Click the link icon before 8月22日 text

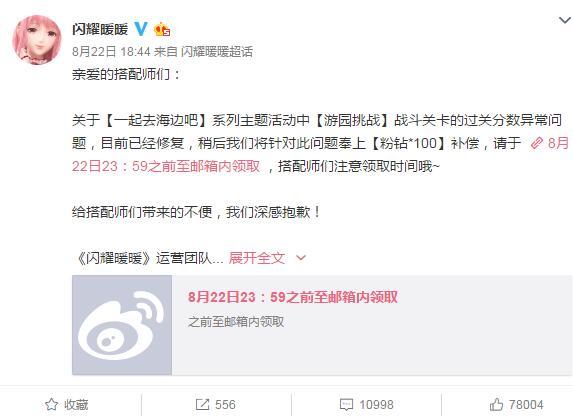[x=536, y=143]
